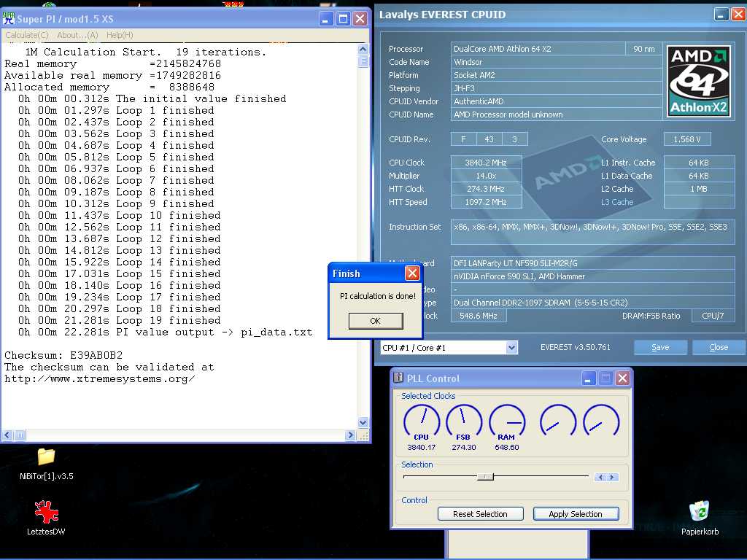Viewport: 747px width, 560px height.
Task: Maximize the Super PI window
Action: click(343, 19)
